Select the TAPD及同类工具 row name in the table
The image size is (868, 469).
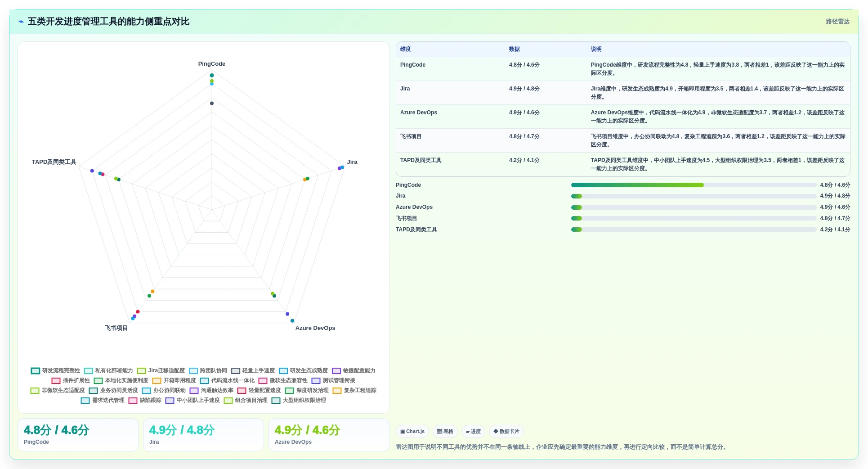(421, 160)
